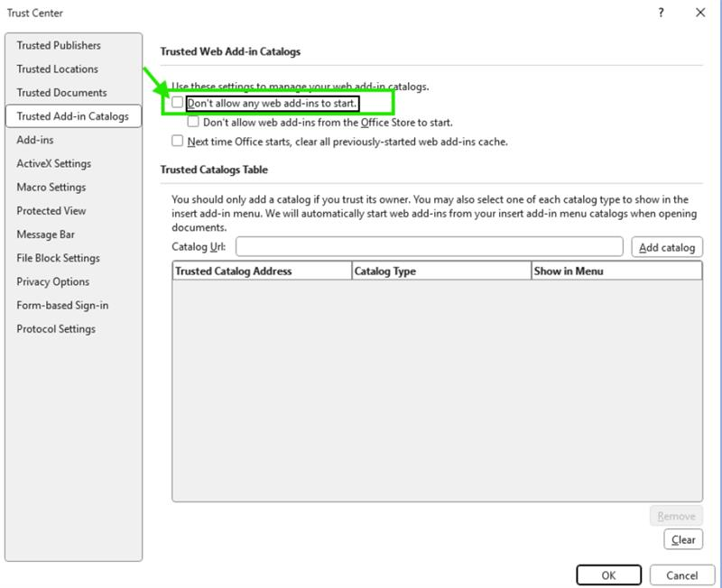The image size is (722, 588).
Task: Open File Block Settings
Action: tap(51, 258)
